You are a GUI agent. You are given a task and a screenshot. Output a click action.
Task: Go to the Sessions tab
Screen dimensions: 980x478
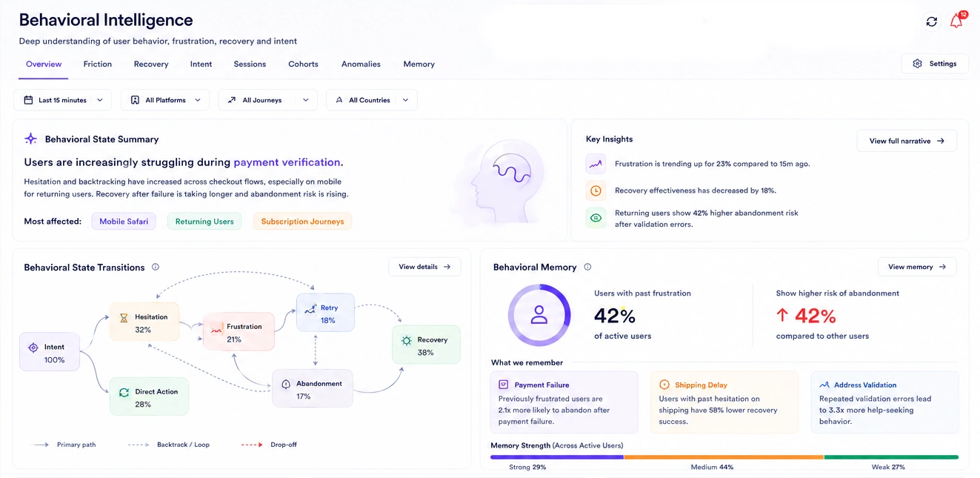(250, 64)
